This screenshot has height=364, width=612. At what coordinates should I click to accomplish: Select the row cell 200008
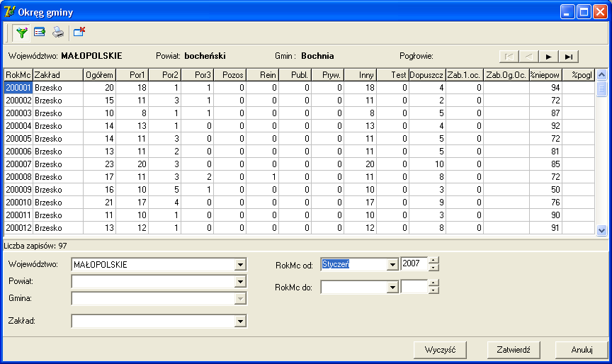18,177
